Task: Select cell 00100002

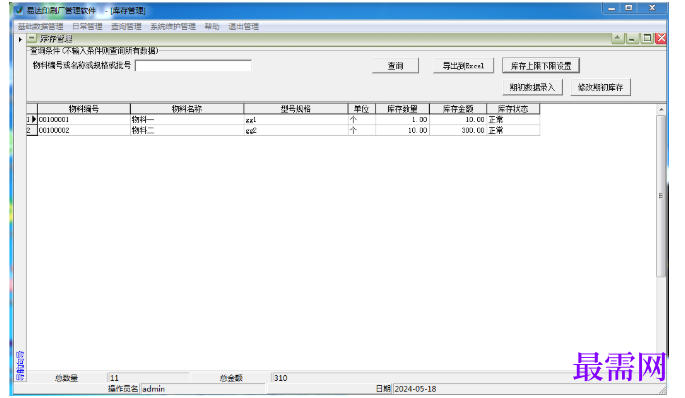Action: [84, 130]
